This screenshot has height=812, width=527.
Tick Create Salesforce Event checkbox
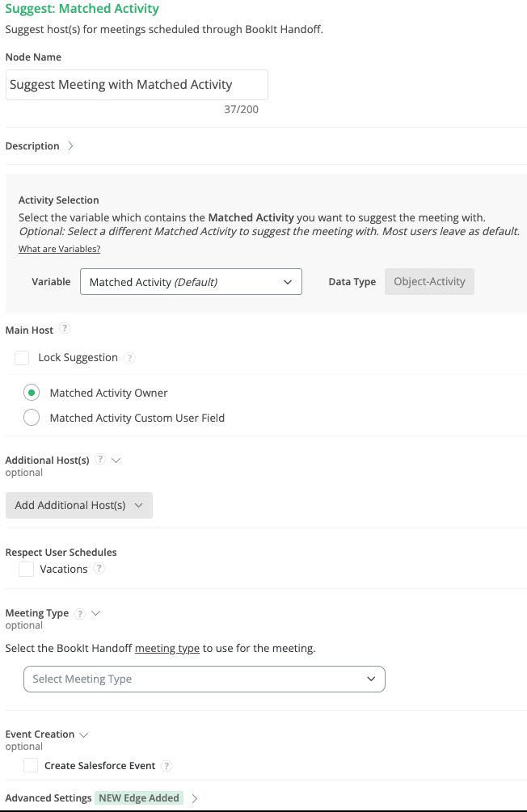tap(31, 765)
